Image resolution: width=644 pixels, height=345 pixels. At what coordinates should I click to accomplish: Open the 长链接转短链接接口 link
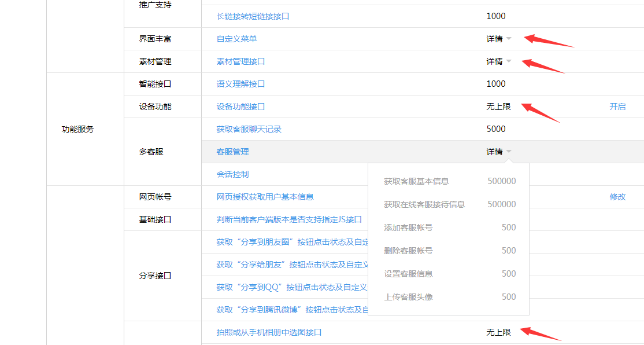(x=253, y=16)
